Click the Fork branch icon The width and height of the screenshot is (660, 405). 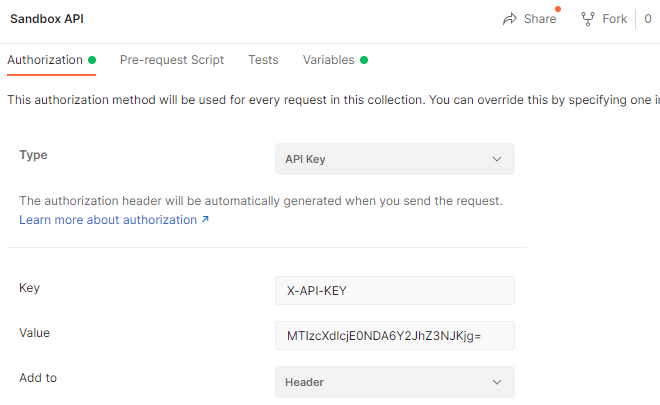click(x=588, y=19)
